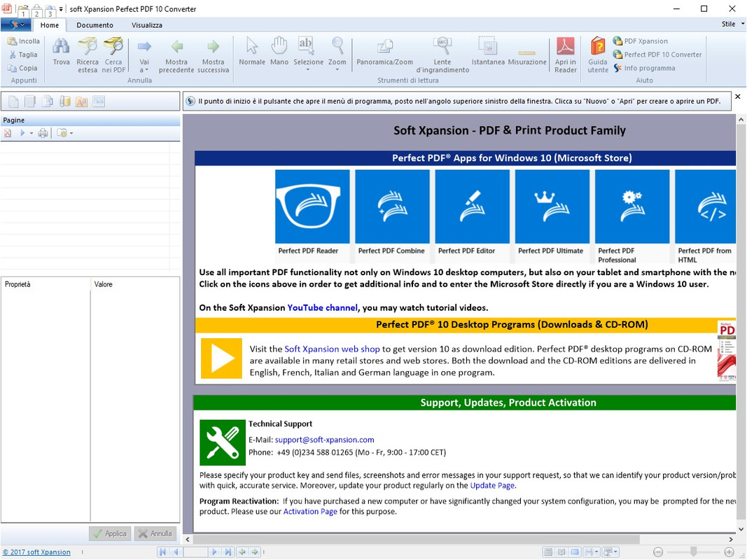Open Ricerca estesa search tool
747x560 pixels.
point(88,55)
